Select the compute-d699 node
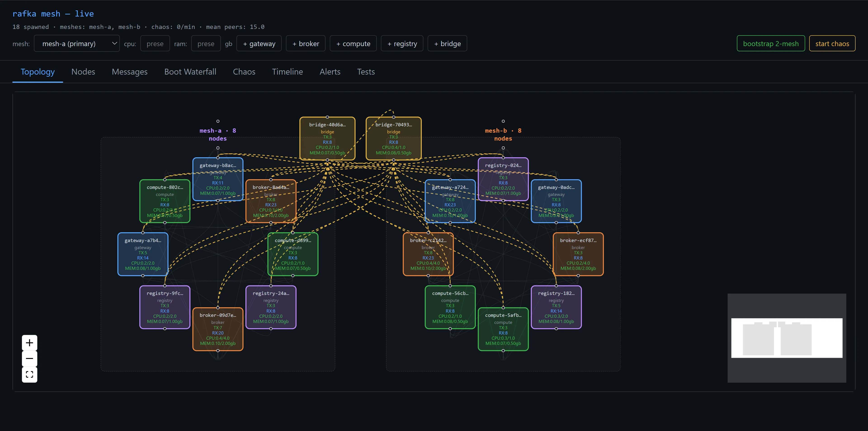Image resolution: width=868 pixels, height=431 pixels. click(x=293, y=254)
